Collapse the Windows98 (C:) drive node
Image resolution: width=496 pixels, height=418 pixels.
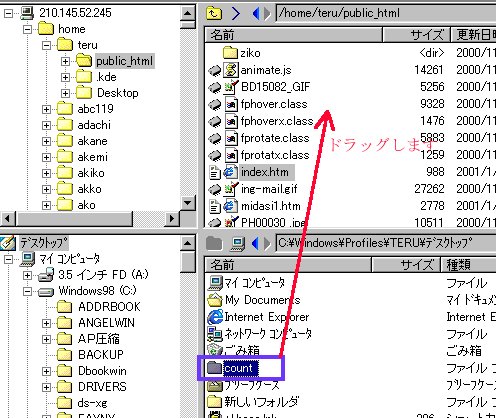click(28, 291)
